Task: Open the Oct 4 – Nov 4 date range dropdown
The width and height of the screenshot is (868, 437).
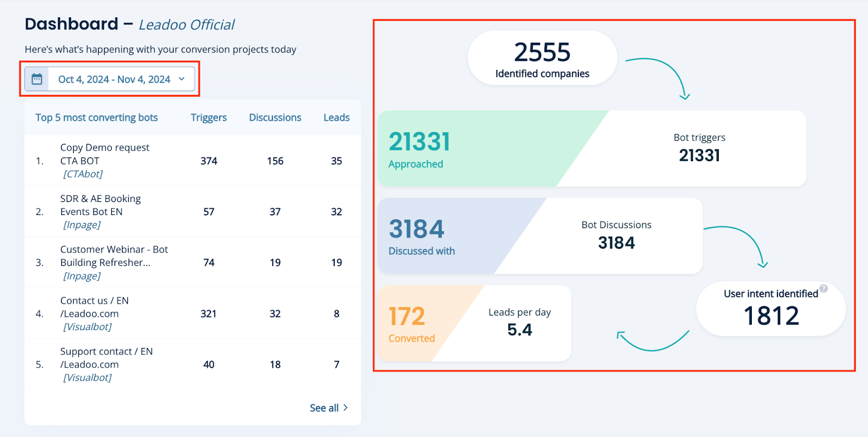Action: pyautogui.click(x=110, y=79)
